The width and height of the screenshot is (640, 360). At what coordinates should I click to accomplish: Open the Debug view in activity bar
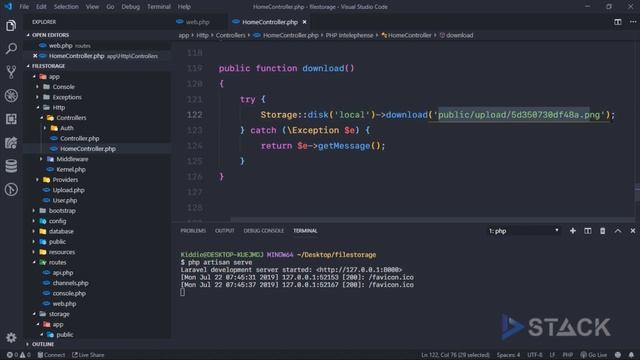pos(11,96)
